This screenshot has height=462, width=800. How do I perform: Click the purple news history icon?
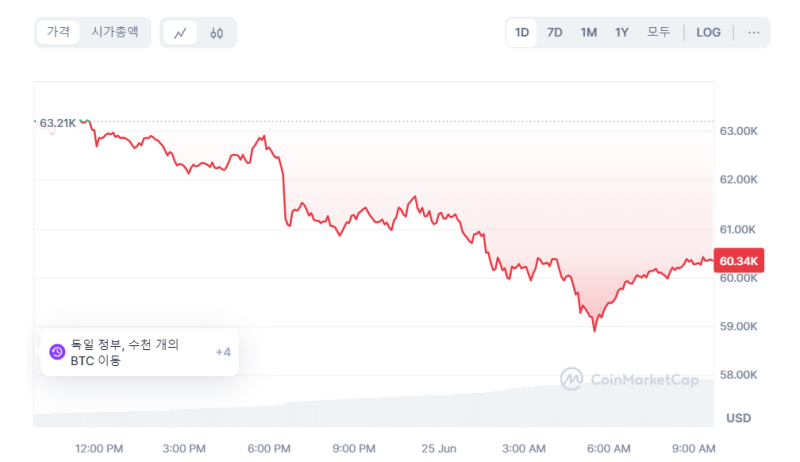(57, 352)
